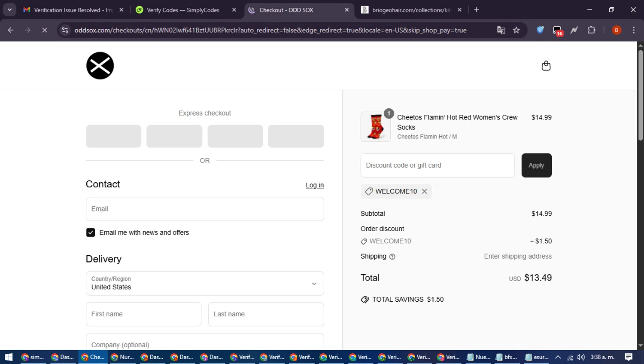Open a new browser tab
644x364 pixels.
(x=477, y=10)
